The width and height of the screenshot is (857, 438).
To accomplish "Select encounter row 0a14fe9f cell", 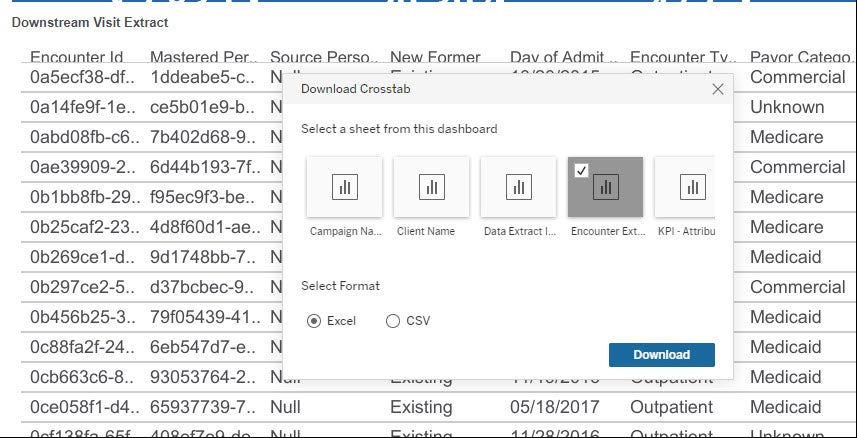I will [76, 107].
